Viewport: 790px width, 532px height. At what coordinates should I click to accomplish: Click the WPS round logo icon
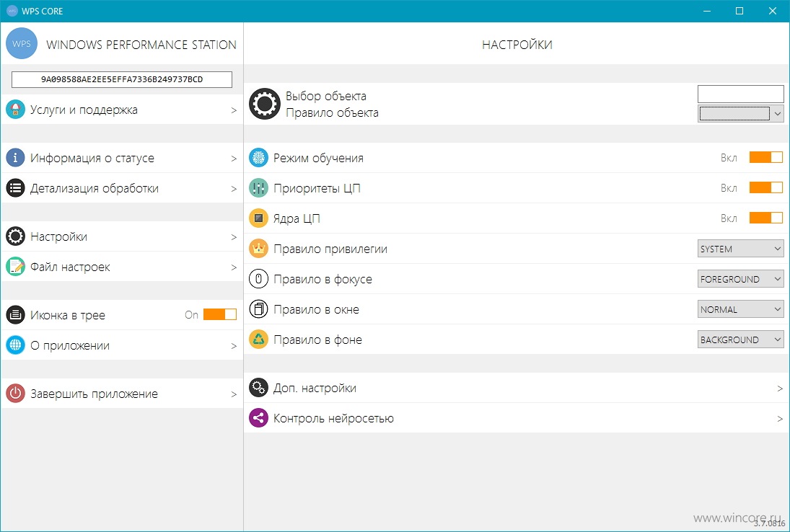coord(22,44)
